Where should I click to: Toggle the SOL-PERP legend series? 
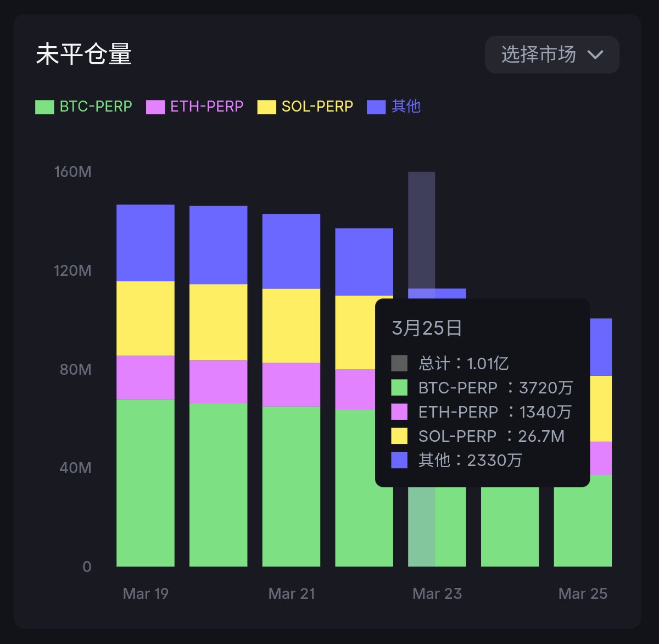tap(305, 107)
